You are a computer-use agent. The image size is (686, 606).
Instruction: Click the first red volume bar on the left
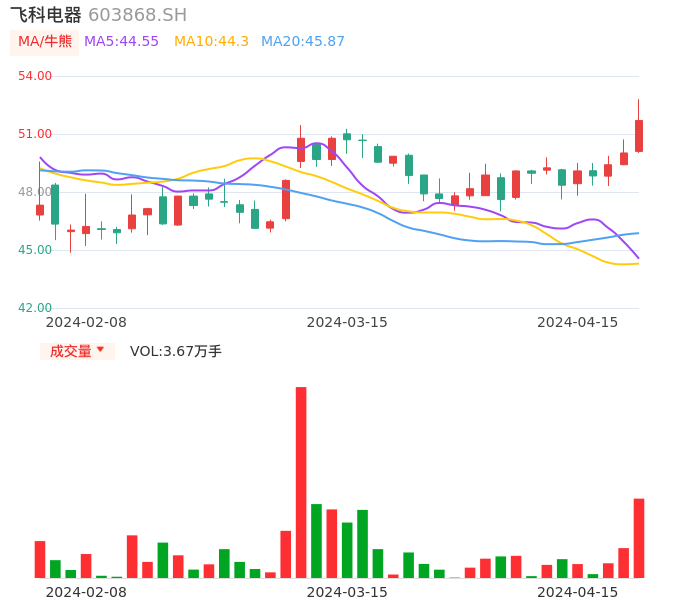[x=40, y=559]
